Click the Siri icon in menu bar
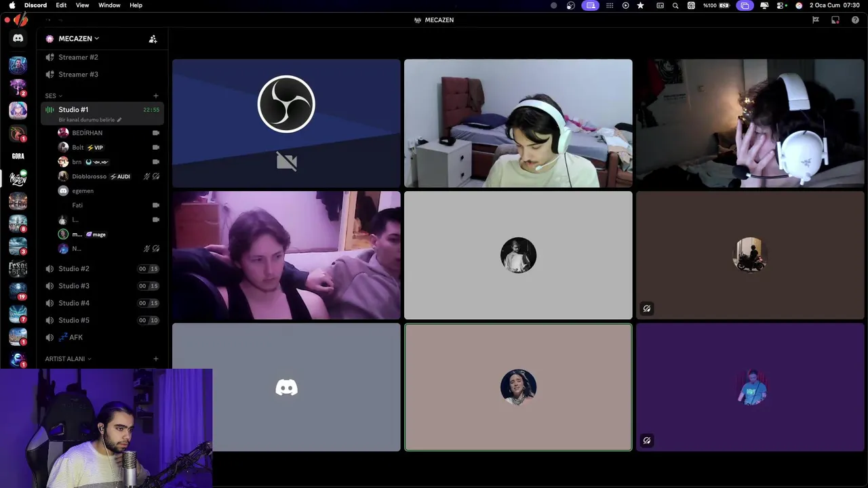The image size is (868, 488). click(x=799, y=5)
